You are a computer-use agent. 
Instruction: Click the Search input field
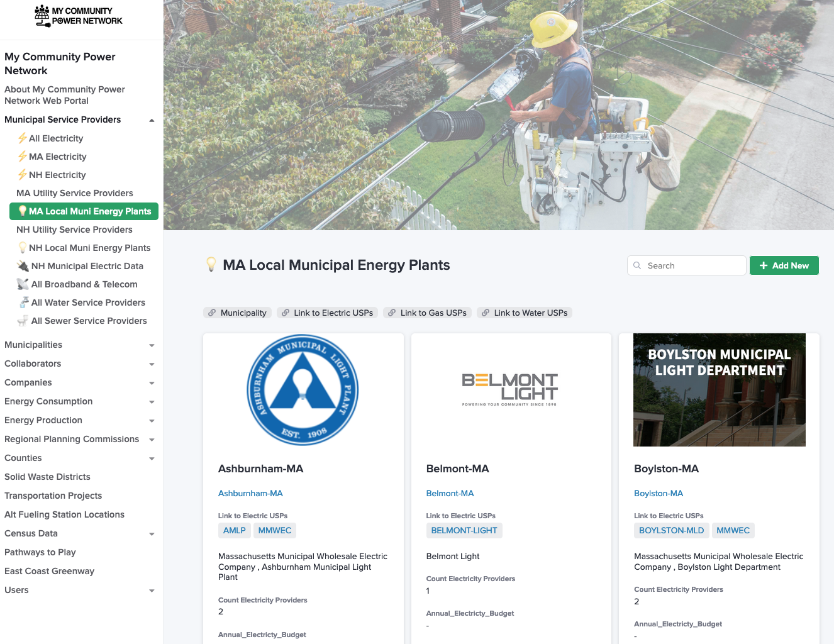(x=687, y=265)
